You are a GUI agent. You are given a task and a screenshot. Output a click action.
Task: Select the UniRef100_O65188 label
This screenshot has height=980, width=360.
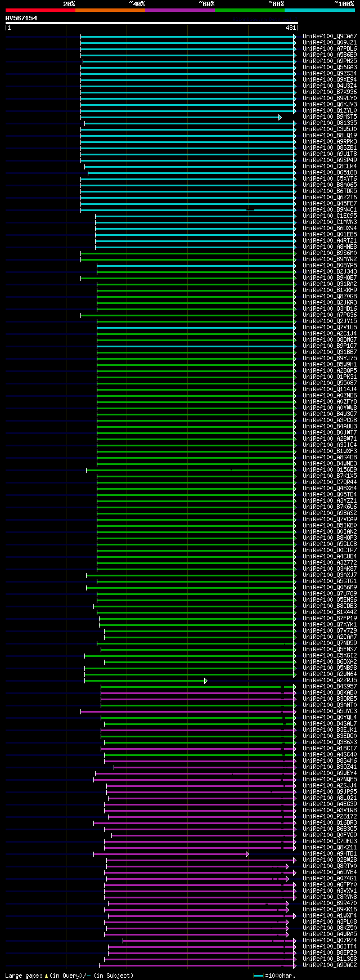(x=330, y=173)
